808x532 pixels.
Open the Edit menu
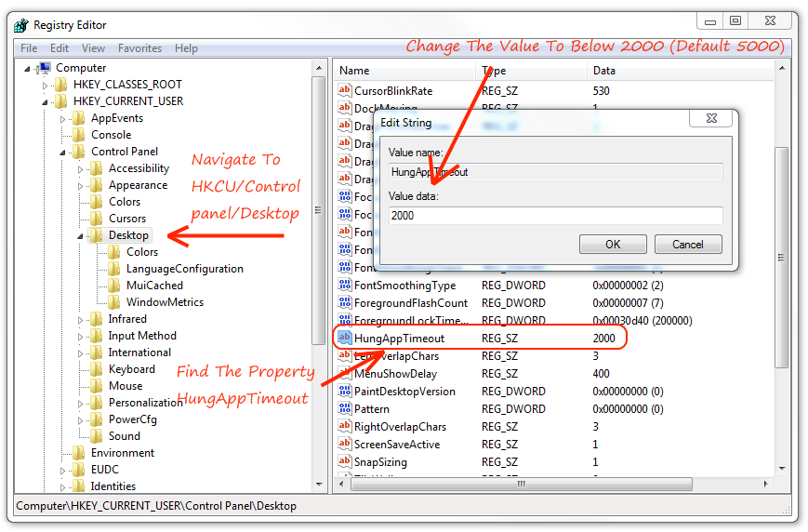point(60,48)
